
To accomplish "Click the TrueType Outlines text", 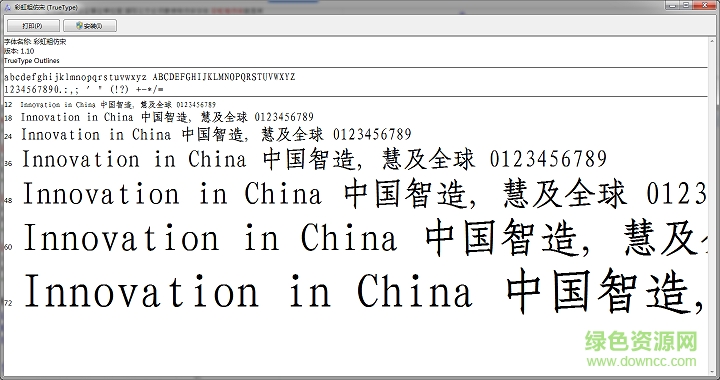I will coord(32,61).
